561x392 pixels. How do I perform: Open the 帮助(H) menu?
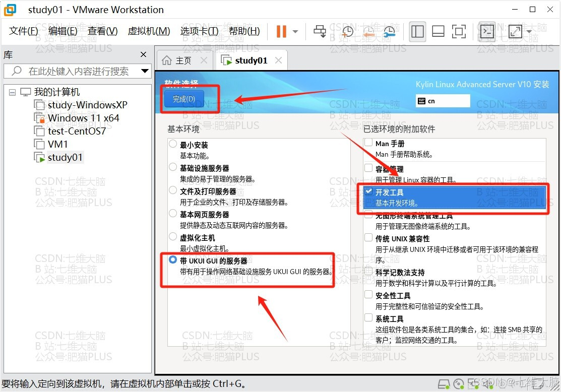pyautogui.click(x=244, y=31)
